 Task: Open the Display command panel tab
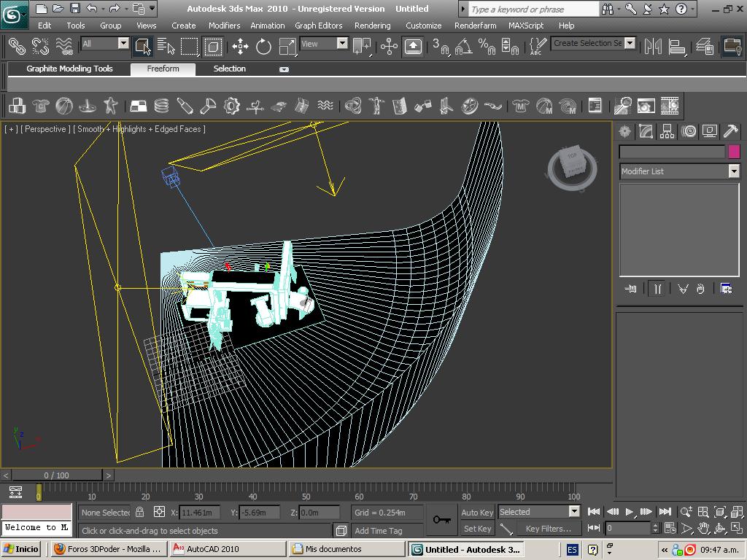(x=709, y=131)
